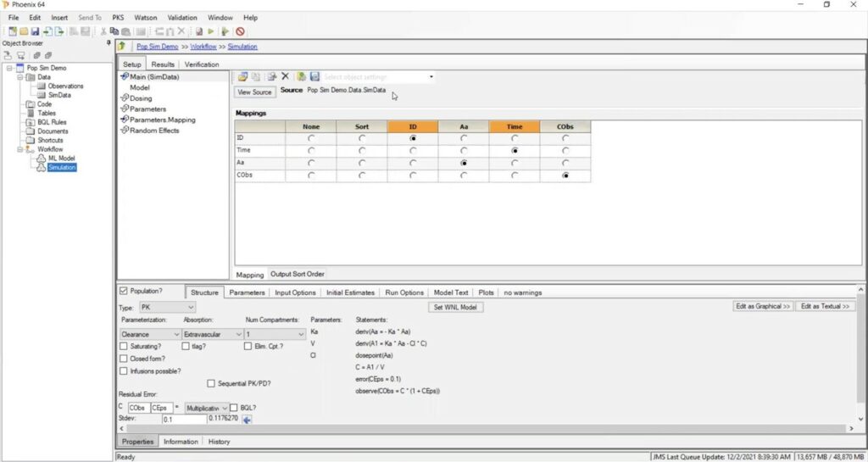This screenshot has width=868, height=462.
Task: Collapse the Data folder node
Action: pyautogui.click(x=19, y=77)
